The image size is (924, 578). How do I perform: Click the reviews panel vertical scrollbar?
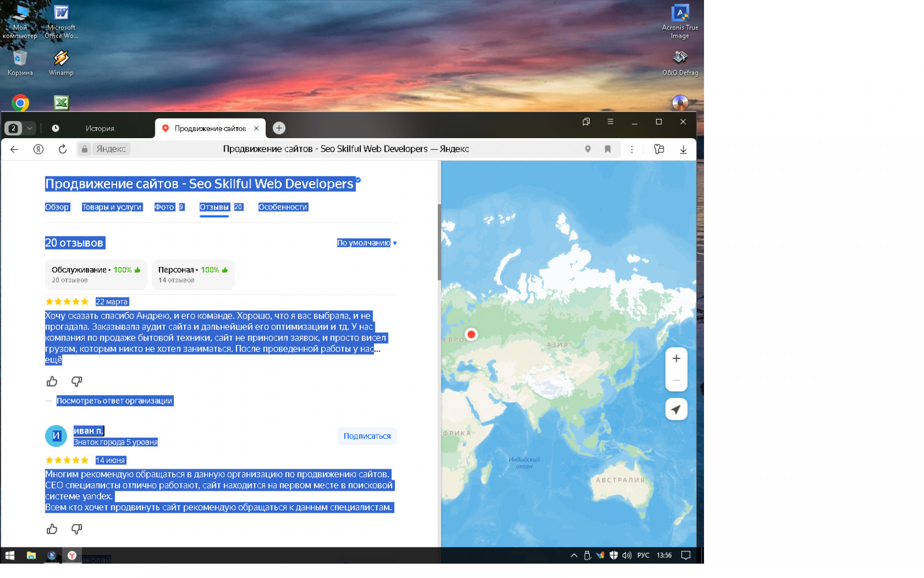point(439,243)
